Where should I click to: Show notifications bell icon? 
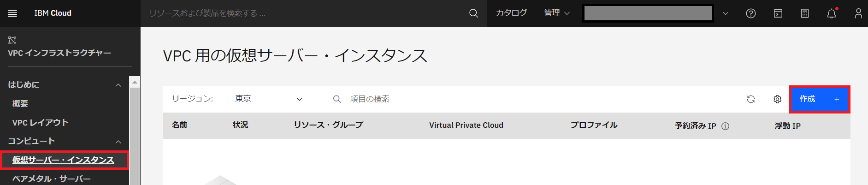(832, 13)
